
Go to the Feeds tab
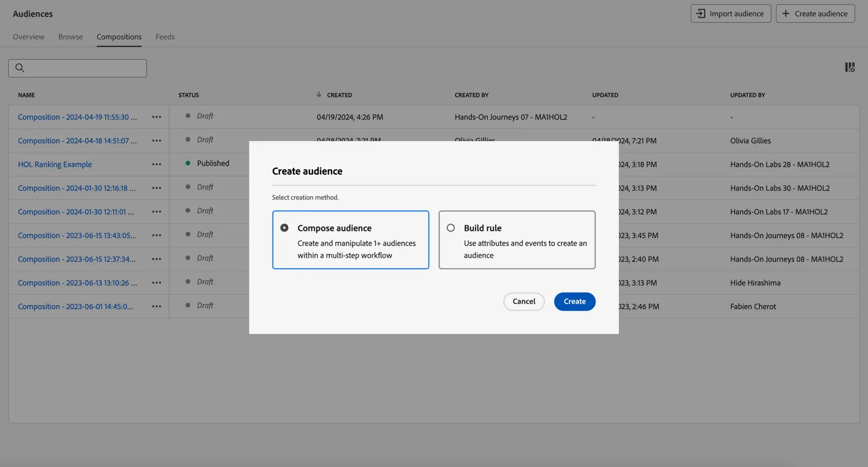(x=165, y=36)
